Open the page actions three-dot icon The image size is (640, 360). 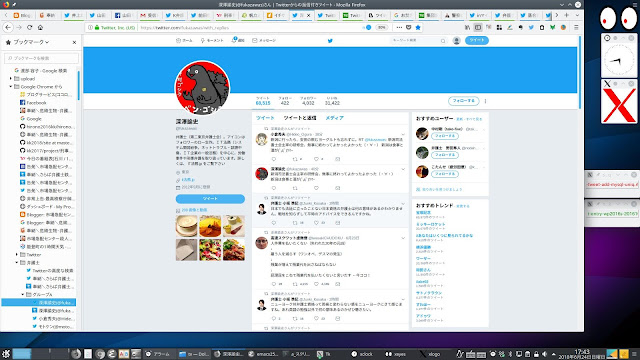point(399,27)
